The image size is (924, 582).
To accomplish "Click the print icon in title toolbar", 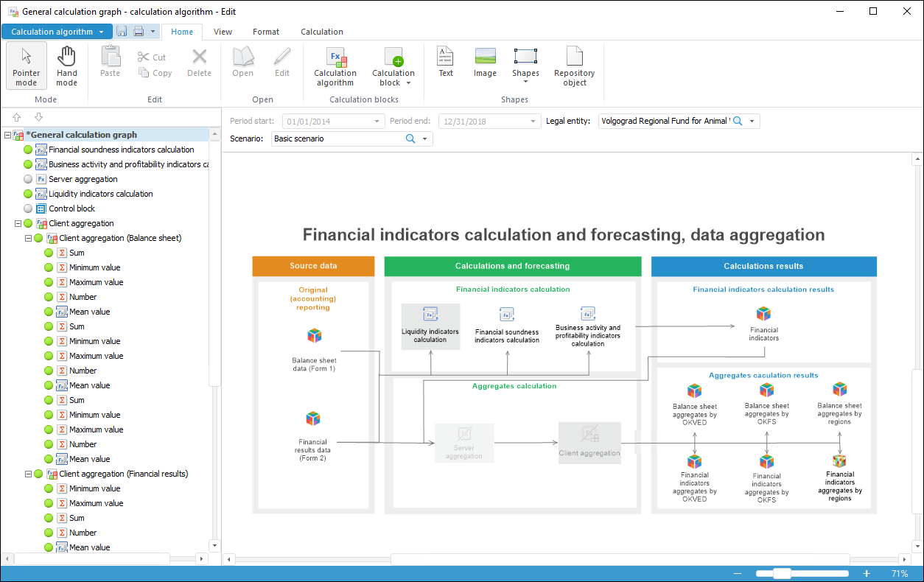I will [138, 32].
